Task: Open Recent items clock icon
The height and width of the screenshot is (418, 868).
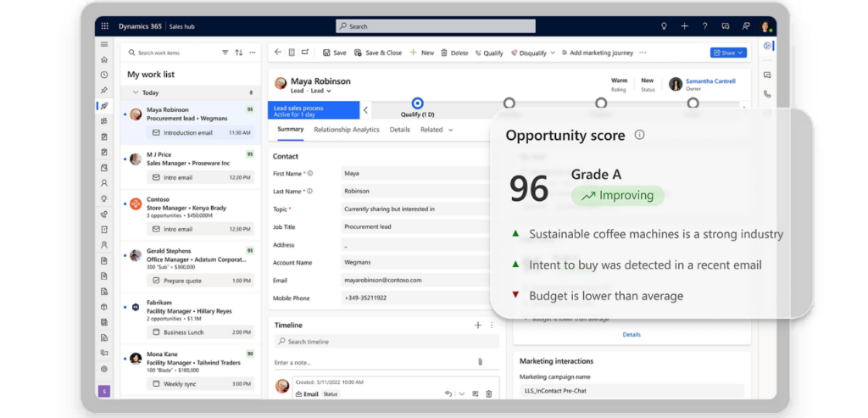Action: coord(104,75)
